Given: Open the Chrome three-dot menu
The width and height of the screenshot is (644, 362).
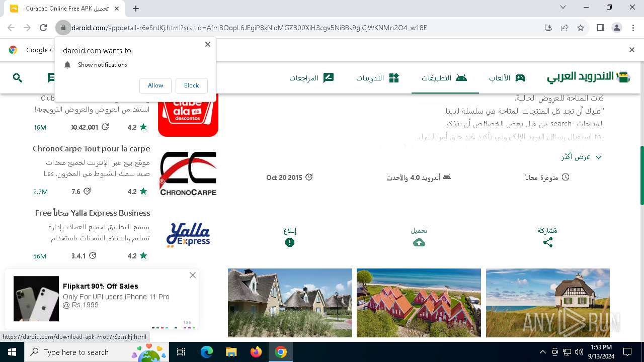Looking at the screenshot, I should click(x=633, y=28).
